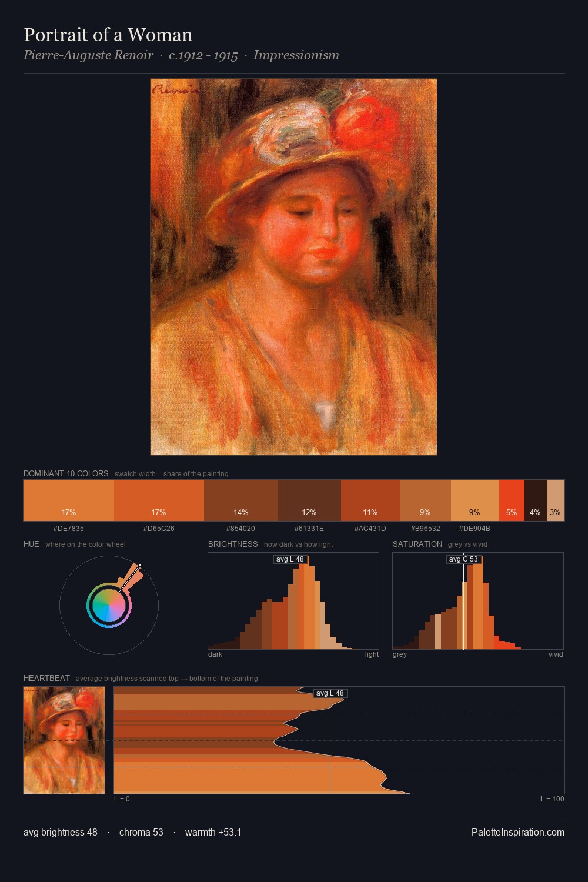
Task: Click the brightness histogram chart
Action: 293,601
